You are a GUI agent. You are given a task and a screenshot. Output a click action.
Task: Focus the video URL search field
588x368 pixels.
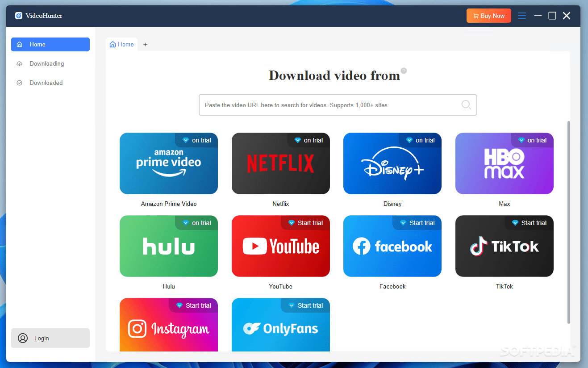338,105
